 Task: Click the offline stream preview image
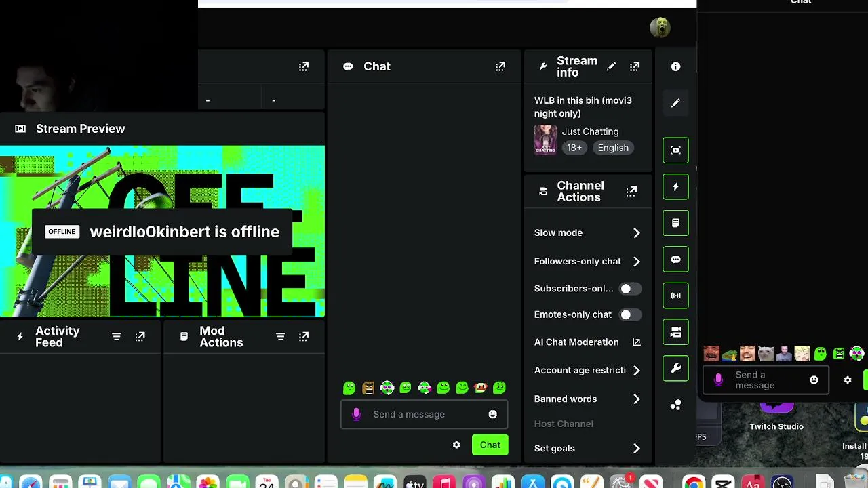(162, 231)
